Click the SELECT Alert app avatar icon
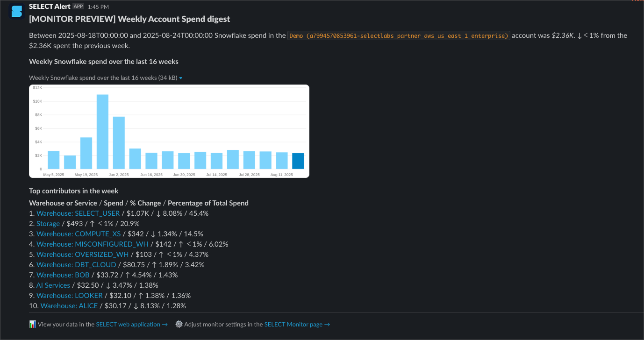 tap(17, 11)
